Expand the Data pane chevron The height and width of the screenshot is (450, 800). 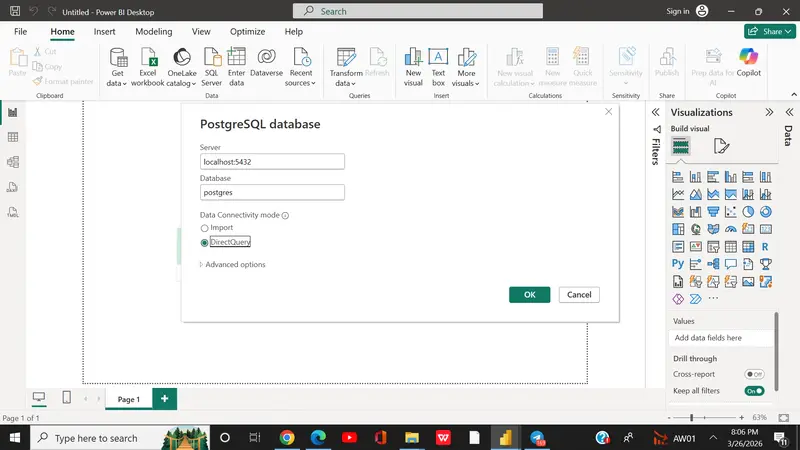point(789,112)
